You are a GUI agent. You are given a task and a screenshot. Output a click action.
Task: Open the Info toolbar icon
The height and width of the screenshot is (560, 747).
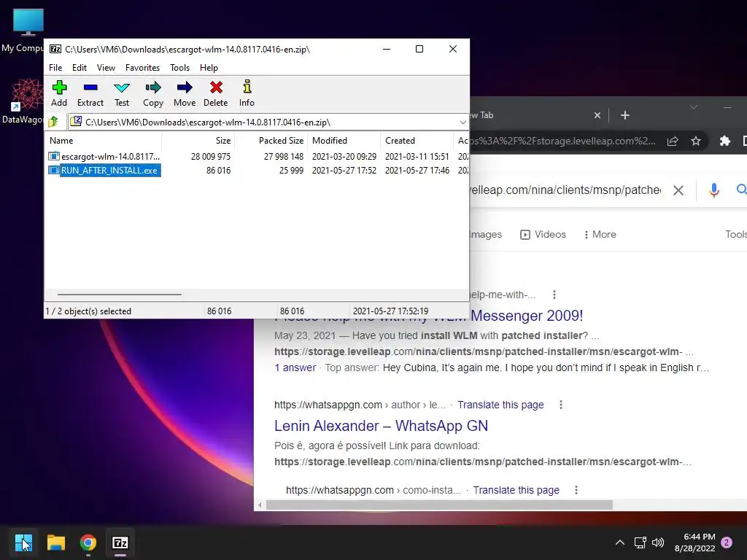tap(247, 94)
